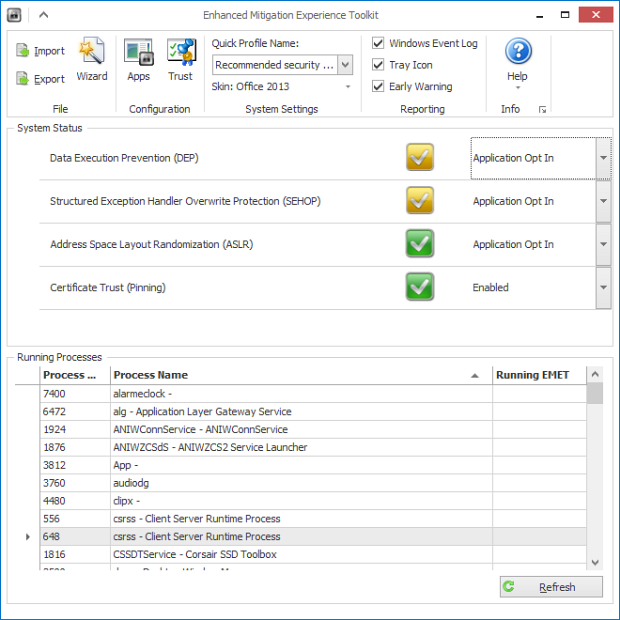Click the process list scroll up arrow
Image resolution: width=620 pixels, height=620 pixels.
coord(595,374)
